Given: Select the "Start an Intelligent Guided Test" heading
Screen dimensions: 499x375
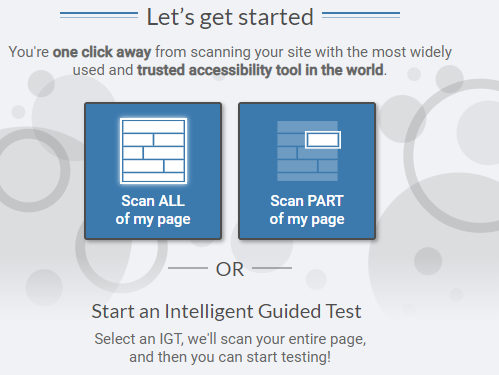Looking at the screenshot, I should point(226,311).
